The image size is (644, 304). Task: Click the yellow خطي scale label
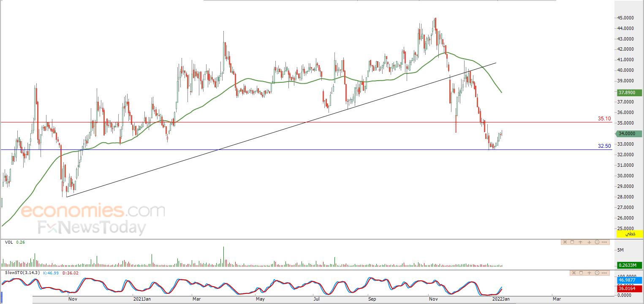(x=630, y=233)
